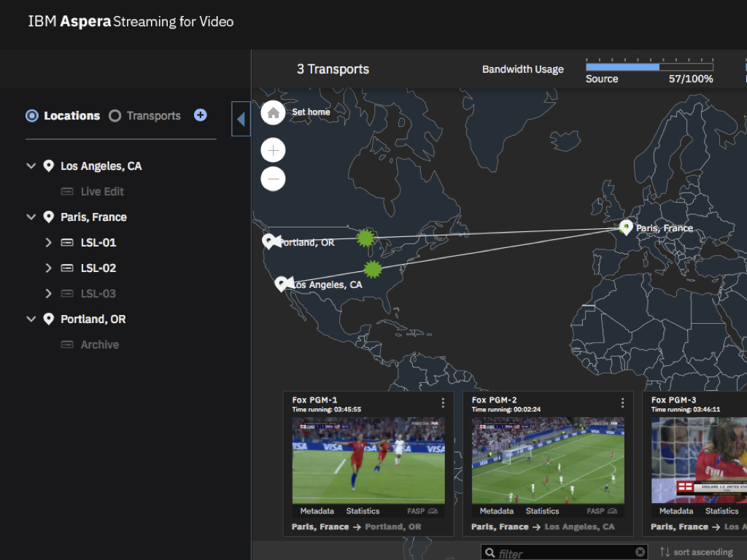Click the blue add plus icon

200,115
